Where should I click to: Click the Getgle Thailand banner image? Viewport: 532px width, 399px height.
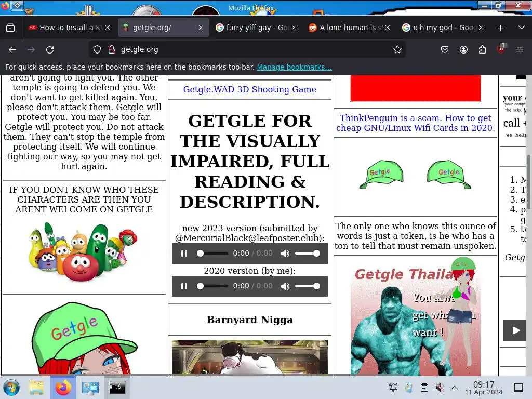coord(415,316)
